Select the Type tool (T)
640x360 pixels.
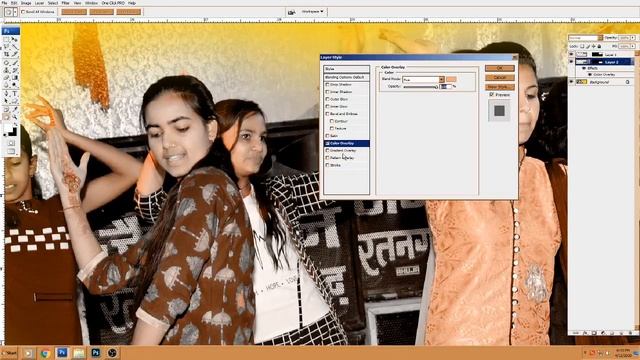coord(15,94)
